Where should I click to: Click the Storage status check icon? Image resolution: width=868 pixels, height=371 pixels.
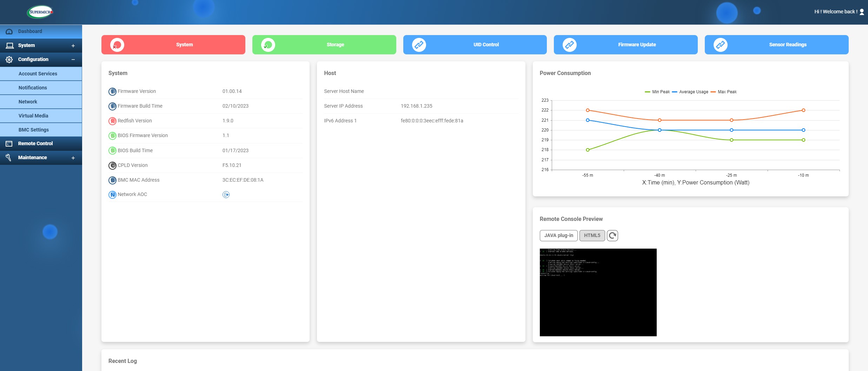pos(268,45)
